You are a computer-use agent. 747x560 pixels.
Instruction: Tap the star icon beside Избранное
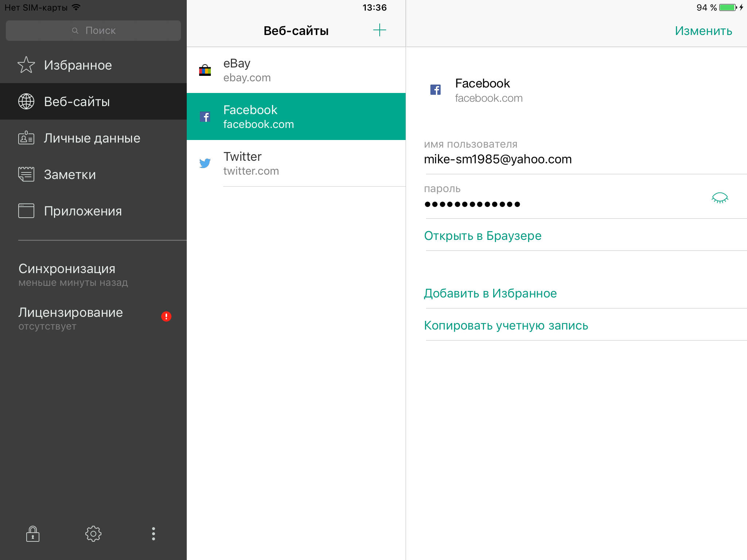tap(26, 65)
